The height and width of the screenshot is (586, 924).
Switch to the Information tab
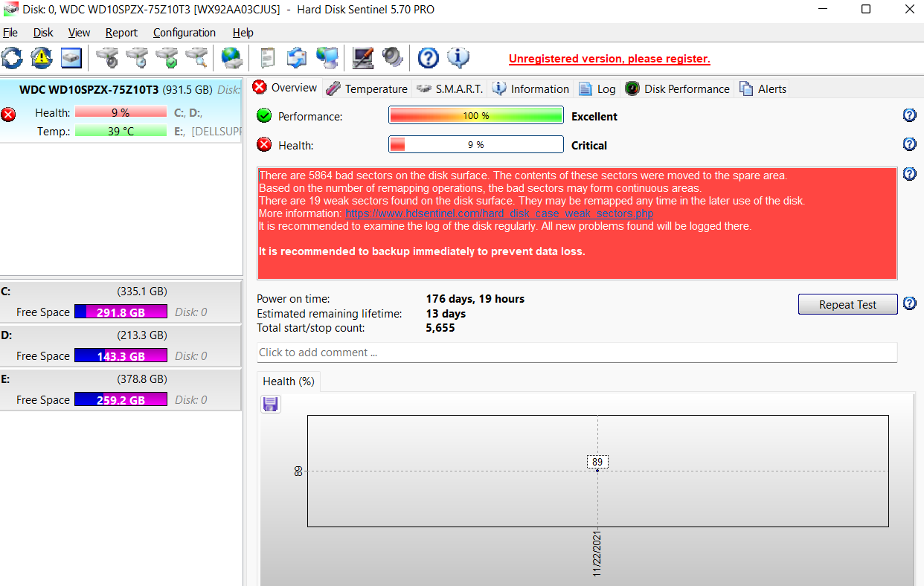point(530,88)
